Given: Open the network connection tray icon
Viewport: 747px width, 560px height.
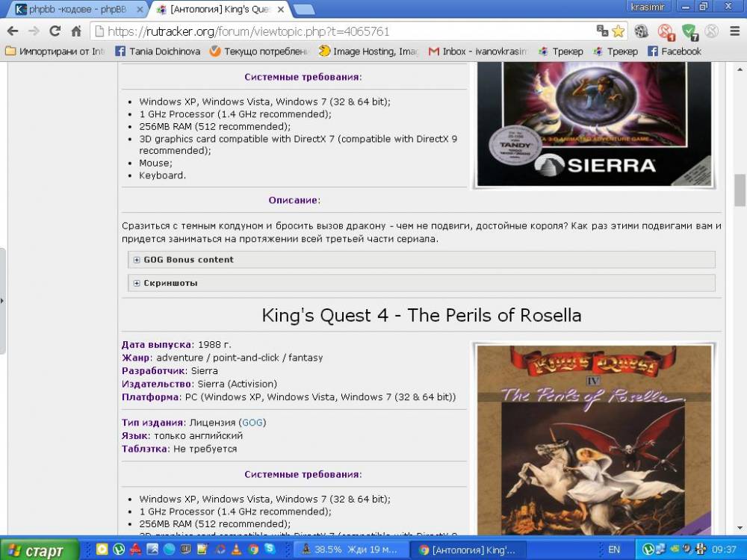Looking at the screenshot, I should [x=660, y=550].
